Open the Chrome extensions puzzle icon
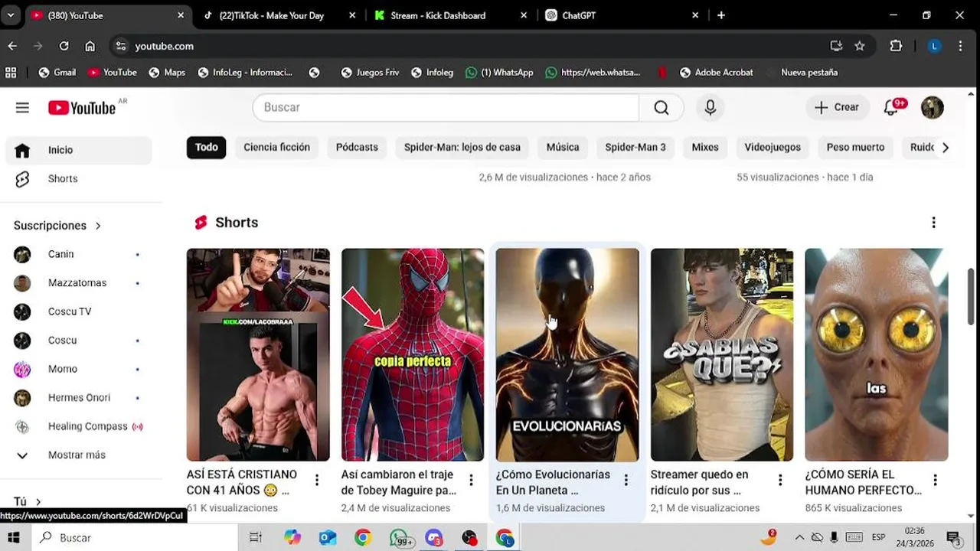The image size is (980, 551). click(x=896, y=46)
